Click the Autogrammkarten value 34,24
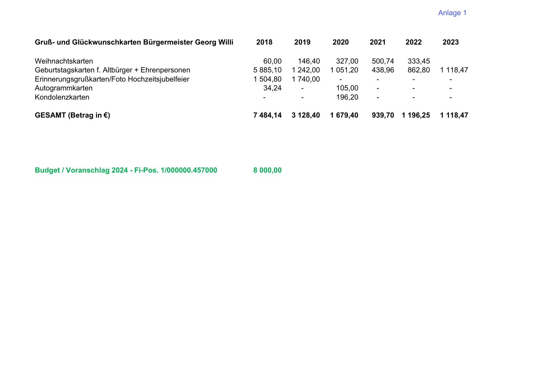Image resolution: width=555 pixels, height=392 pixels. [x=272, y=88]
